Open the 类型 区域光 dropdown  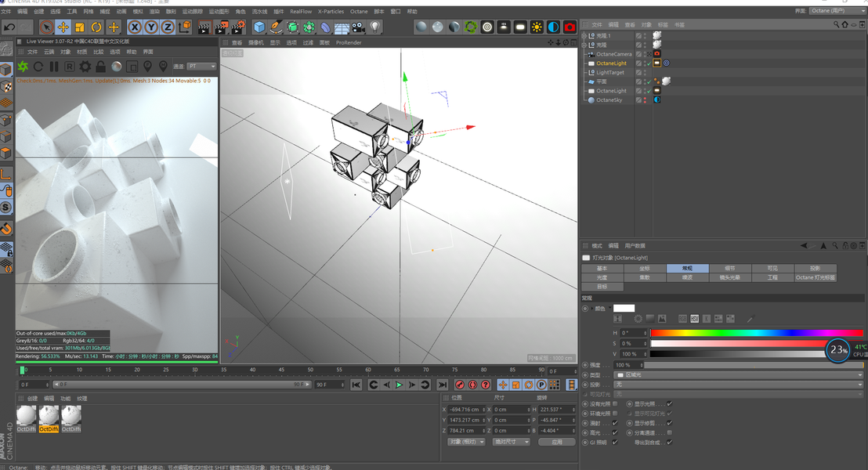point(739,374)
